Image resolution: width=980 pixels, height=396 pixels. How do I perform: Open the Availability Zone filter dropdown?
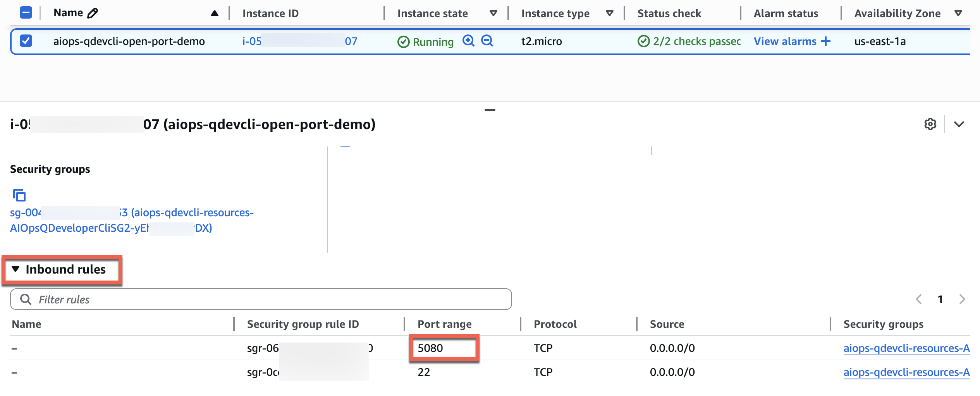click(958, 13)
